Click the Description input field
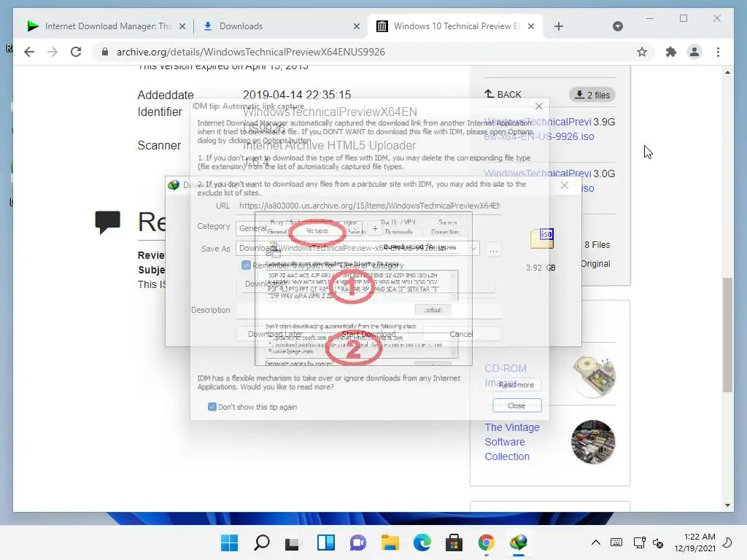747x560 pixels. (369, 310)
